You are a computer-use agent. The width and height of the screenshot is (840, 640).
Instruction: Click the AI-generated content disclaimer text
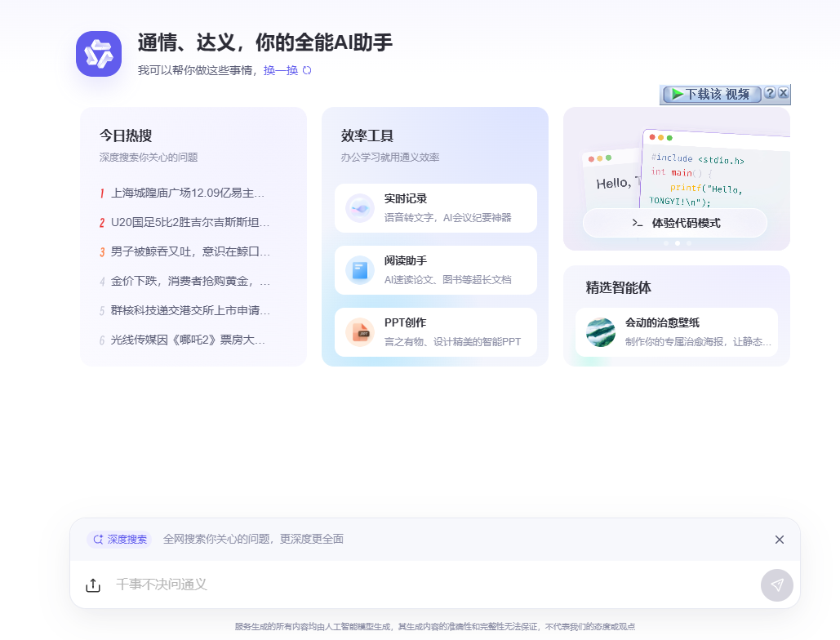(435, 627)
